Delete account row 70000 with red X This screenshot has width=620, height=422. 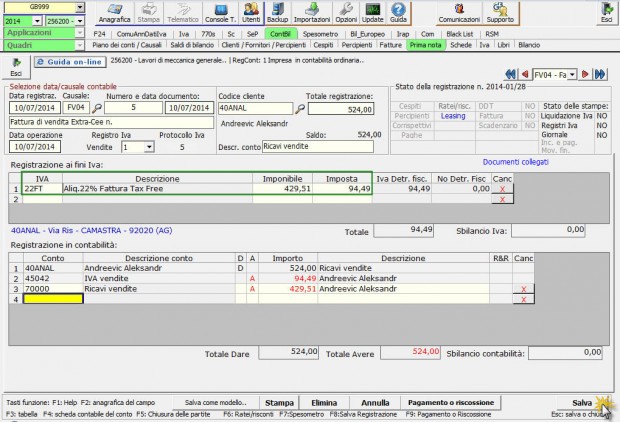pos(524,289)
